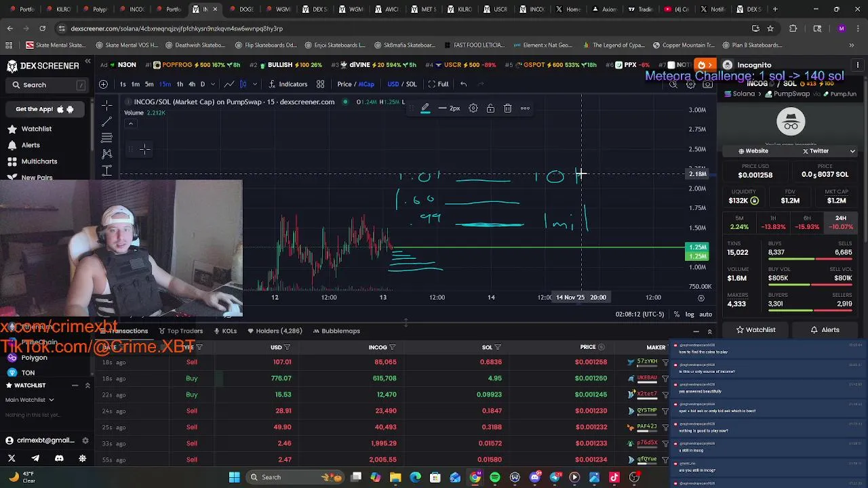The width and height of the screenshot is (868, 488).
Task: Open the Incognito token options menu
Action: click(x=857, y=65)
